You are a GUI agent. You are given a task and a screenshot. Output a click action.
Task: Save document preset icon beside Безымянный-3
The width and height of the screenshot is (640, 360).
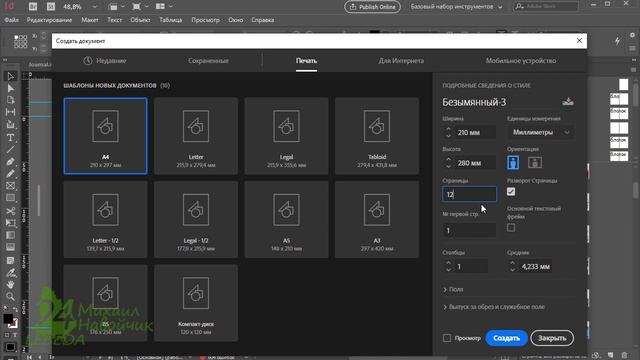point(568,102)
